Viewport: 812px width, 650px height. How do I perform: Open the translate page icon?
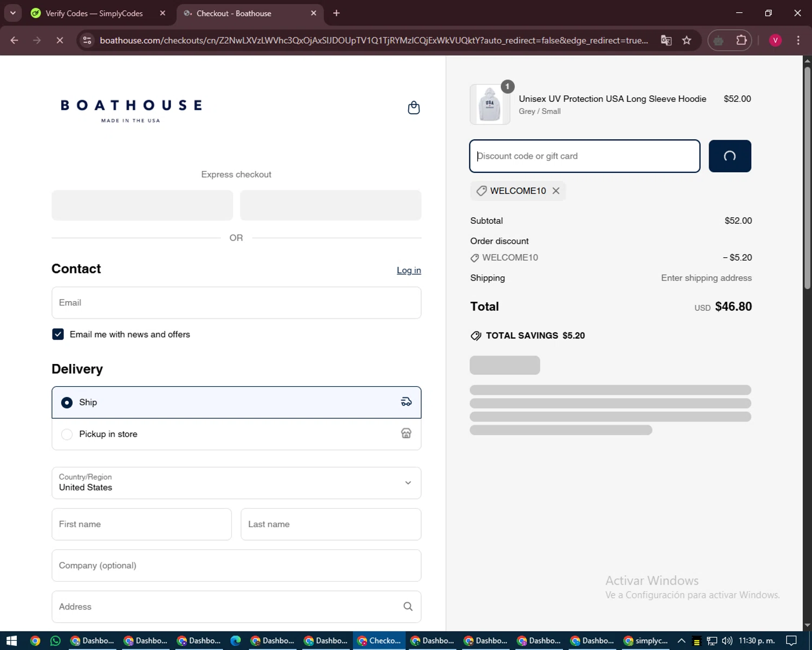666,40
